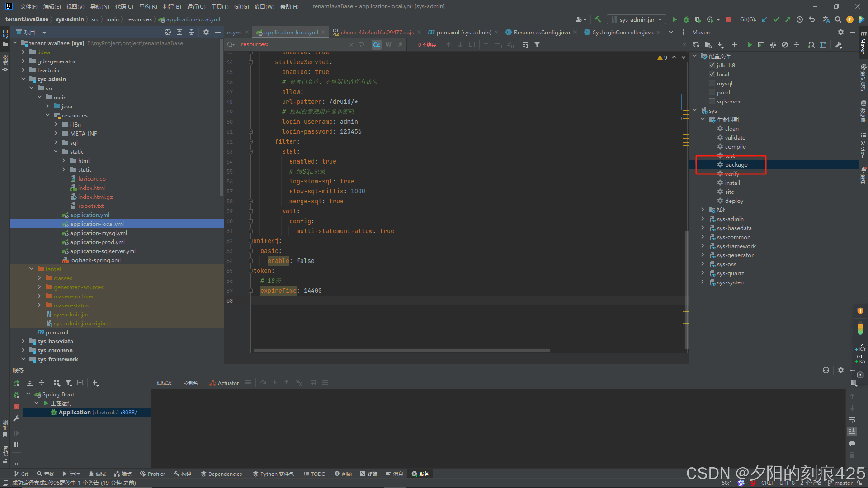868x488 pixels.
Task: Click the Debug bug icon in top toolbar
Action: point(686,19)
